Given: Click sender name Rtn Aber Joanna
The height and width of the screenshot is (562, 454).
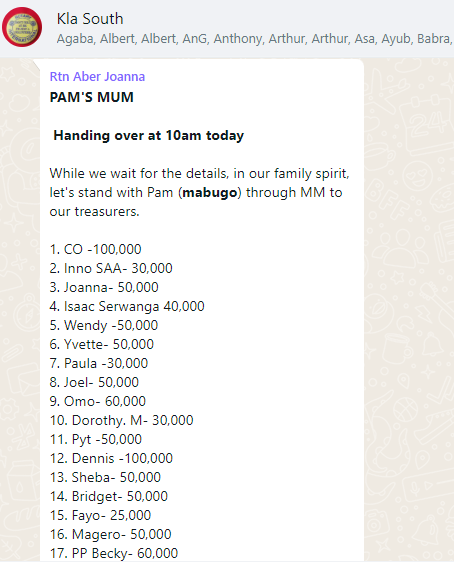Looking at the screenshot, I should (97, 76).
